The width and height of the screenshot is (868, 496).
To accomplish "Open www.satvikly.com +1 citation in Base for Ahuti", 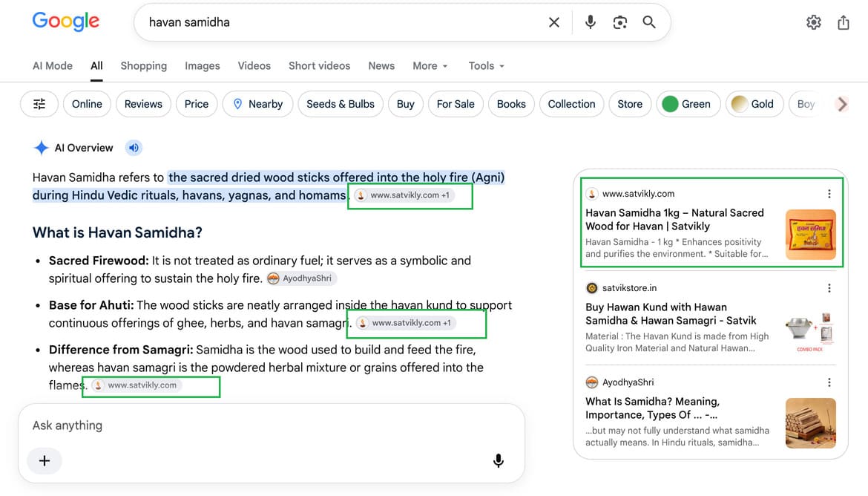I will (x=405, y=322).
